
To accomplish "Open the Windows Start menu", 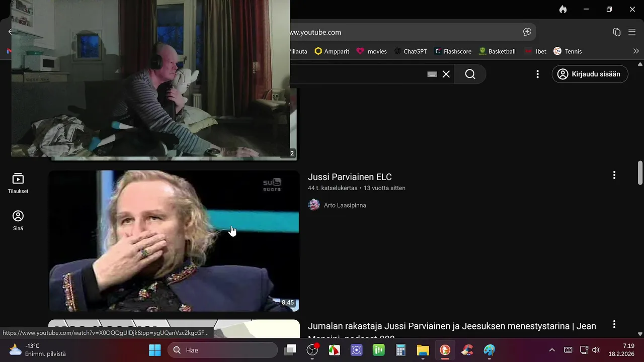I will pos(155,350).
